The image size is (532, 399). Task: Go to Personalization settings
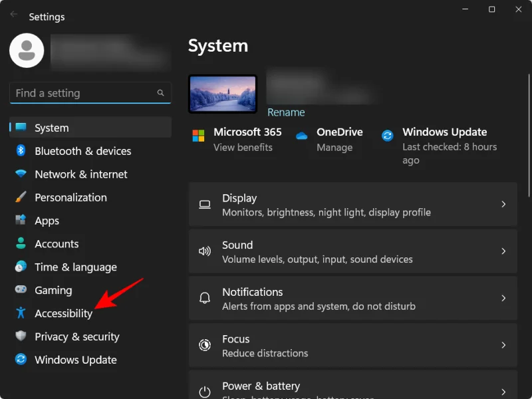click(90, 197)
